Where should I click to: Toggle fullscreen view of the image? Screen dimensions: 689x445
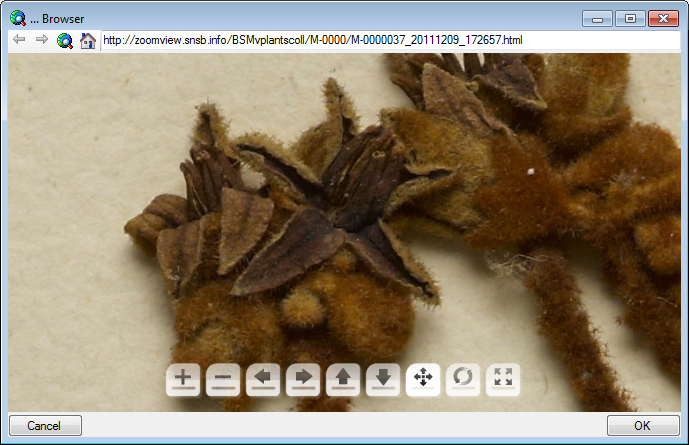pyautogui.click(x=503, y=380)
